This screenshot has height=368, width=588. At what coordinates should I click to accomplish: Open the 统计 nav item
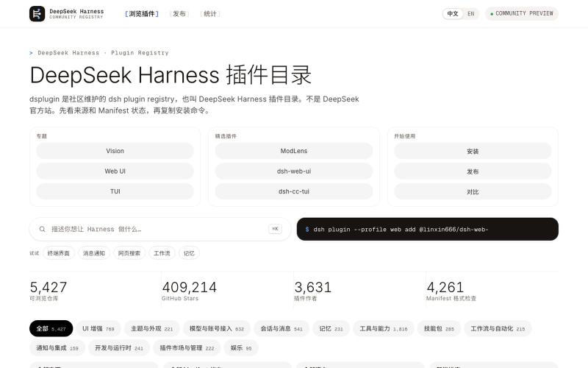tap(210, 14)
